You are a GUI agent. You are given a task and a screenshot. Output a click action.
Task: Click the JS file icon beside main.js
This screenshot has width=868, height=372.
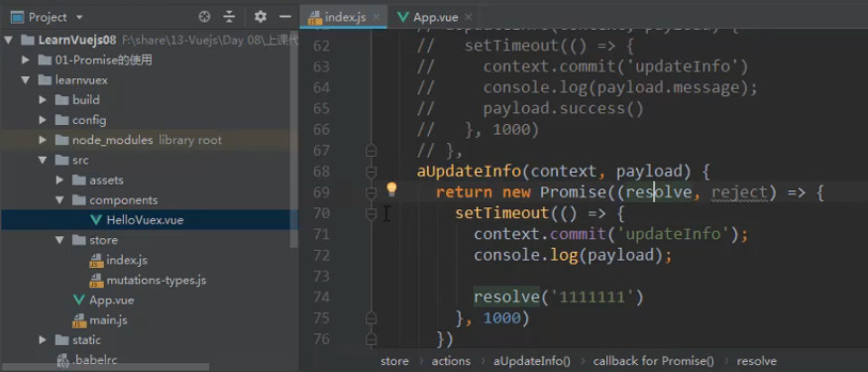[x=79, y=320]
